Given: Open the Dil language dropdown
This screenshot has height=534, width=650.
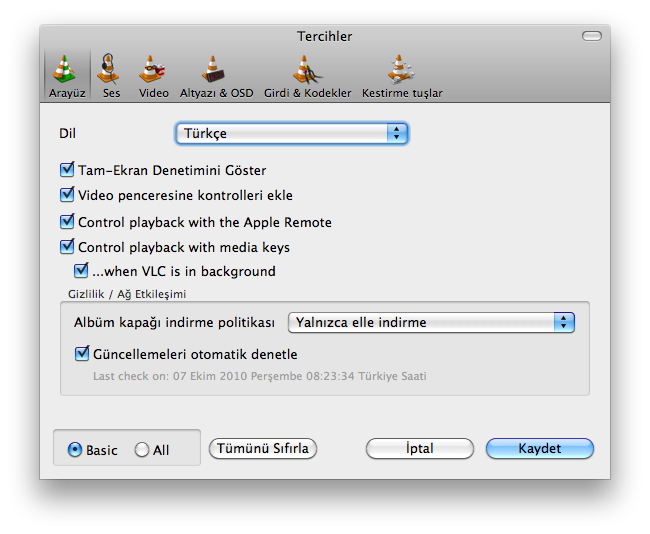Looking at the screenshot, I should tap(292, 133).
